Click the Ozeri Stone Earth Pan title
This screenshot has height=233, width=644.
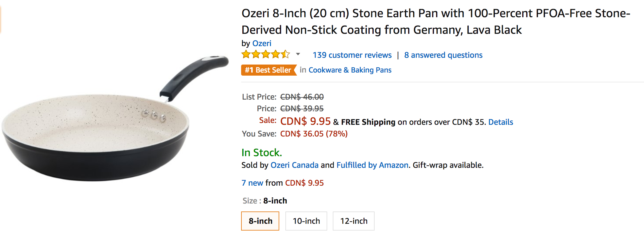[x=381, y=22]
